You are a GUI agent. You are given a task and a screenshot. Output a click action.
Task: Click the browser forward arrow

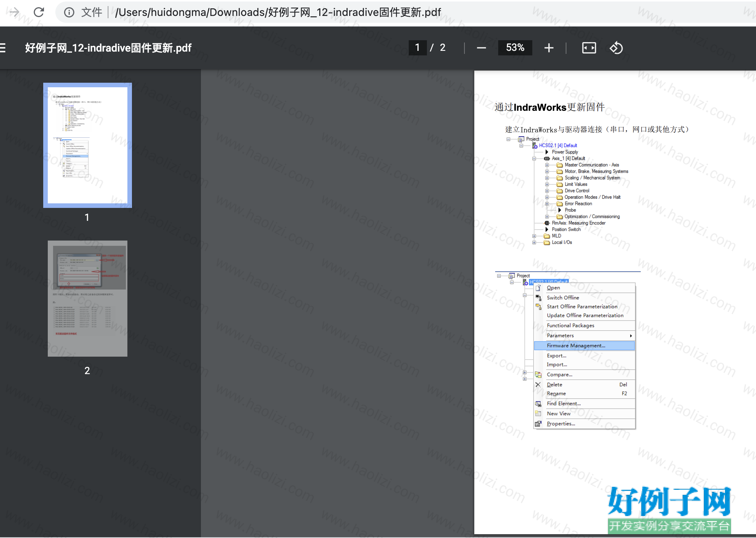[x=14, y=12]
